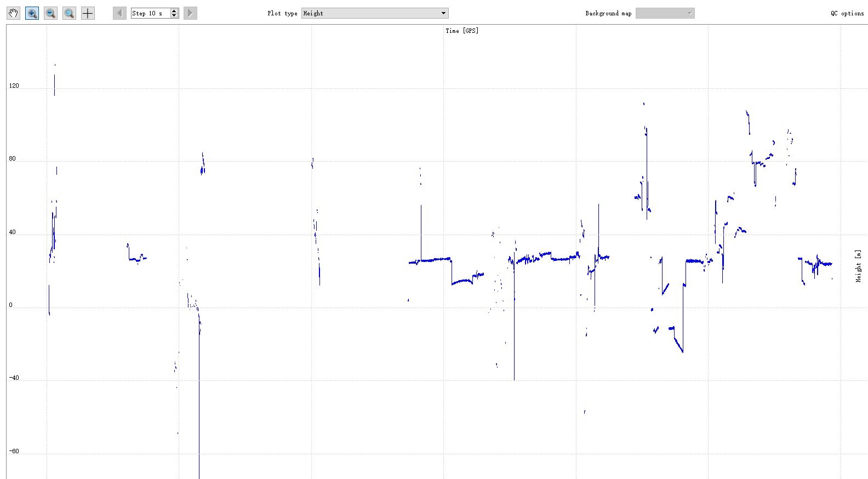Click the 0 y-axis tick label
Viewport: 868px width, 479px height.
(10, 305)
